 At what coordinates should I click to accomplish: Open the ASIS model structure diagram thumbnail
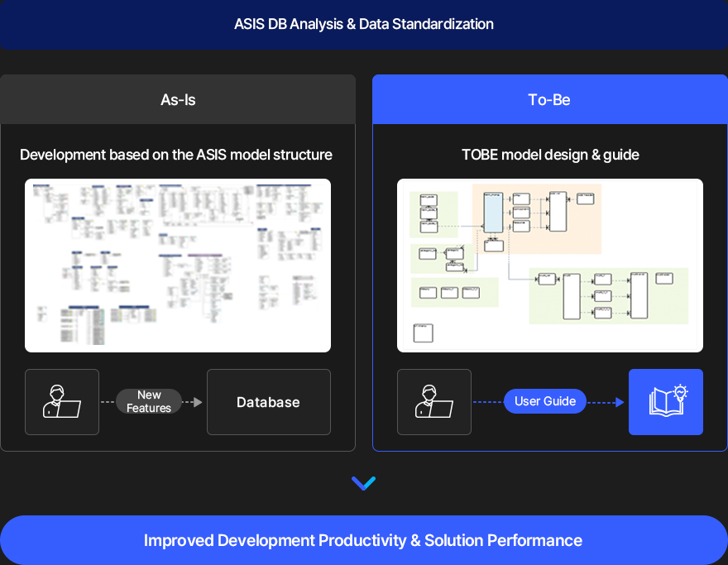[178, 265]
